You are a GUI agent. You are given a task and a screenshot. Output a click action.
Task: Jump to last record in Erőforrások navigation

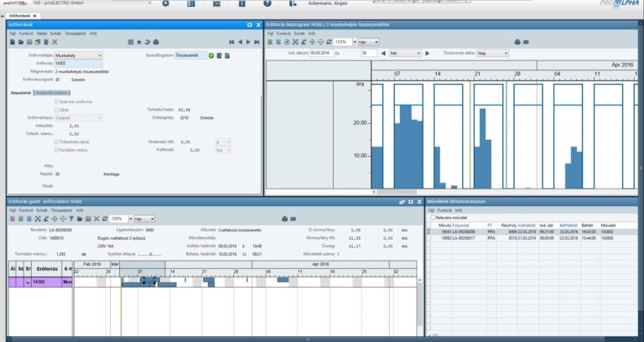click(258, 41)
